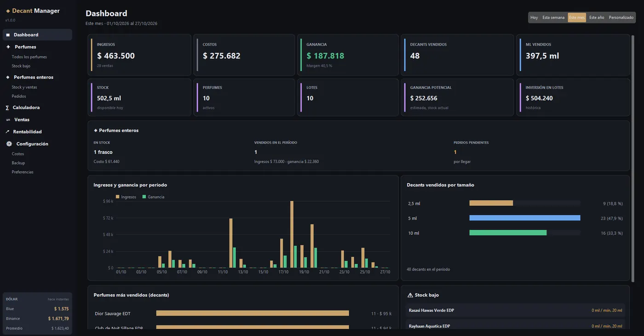Click the Promedio rate $ 1.623,40

60,328
